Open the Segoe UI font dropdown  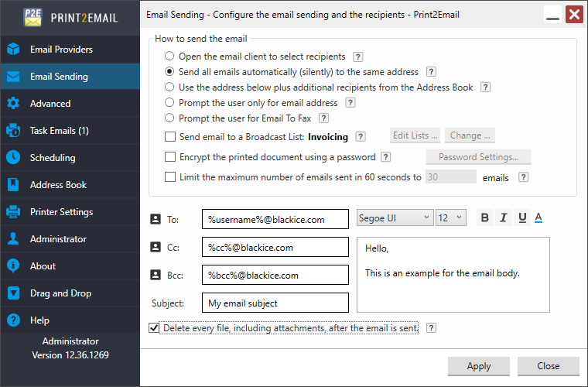395,217
